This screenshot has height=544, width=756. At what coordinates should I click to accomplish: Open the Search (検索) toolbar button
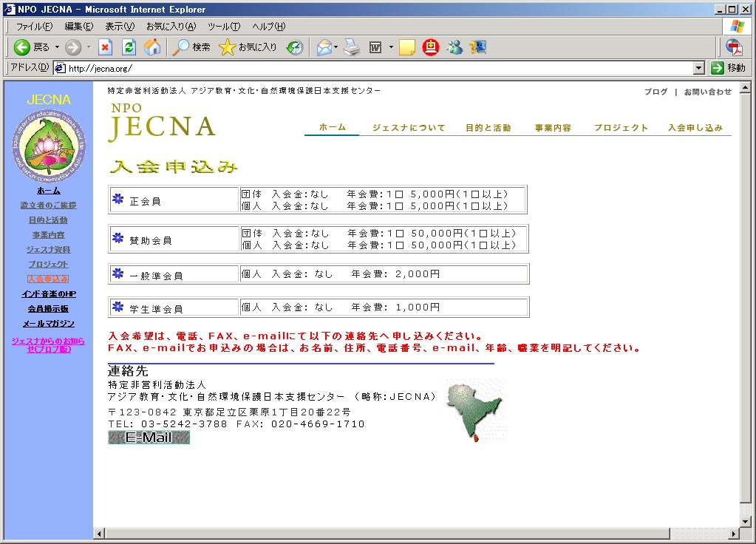(x=191, y=47)
